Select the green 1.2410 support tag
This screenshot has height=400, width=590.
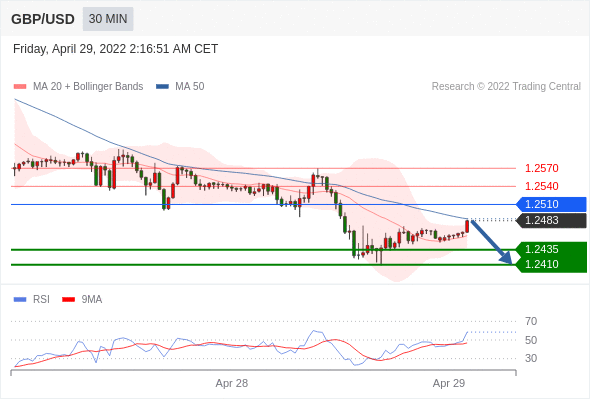pos(551,265)
